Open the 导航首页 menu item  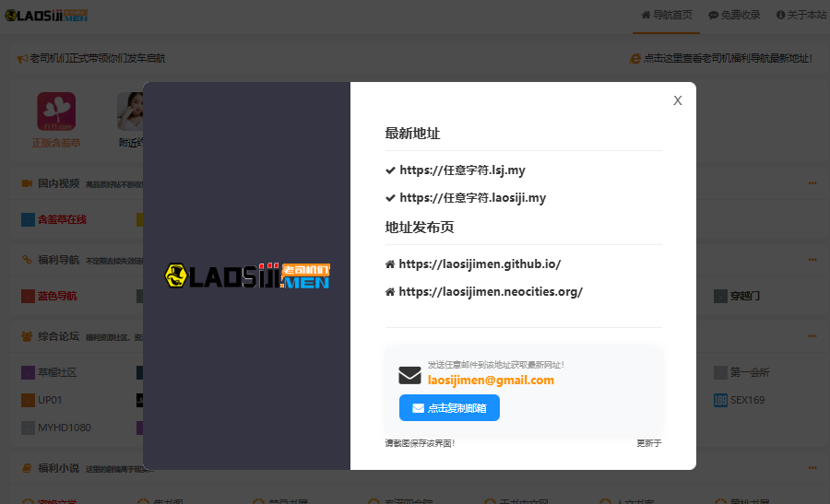(x=667, y=15)
